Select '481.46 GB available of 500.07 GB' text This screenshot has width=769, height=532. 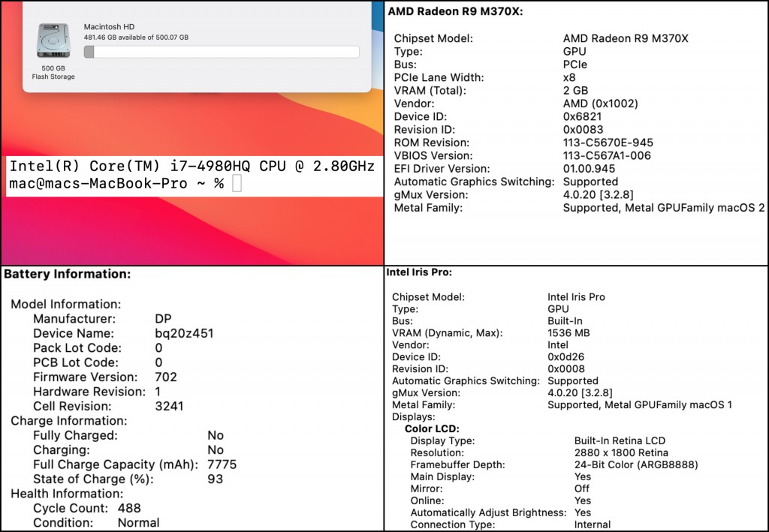pyautogui.click(x=136, y=38)
